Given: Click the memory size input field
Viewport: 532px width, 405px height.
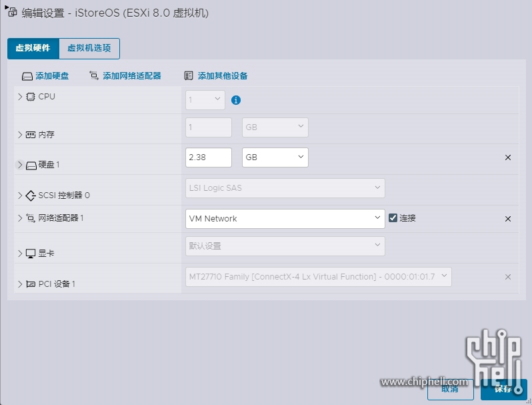Looking at the screenshot, I should [209, 127].
